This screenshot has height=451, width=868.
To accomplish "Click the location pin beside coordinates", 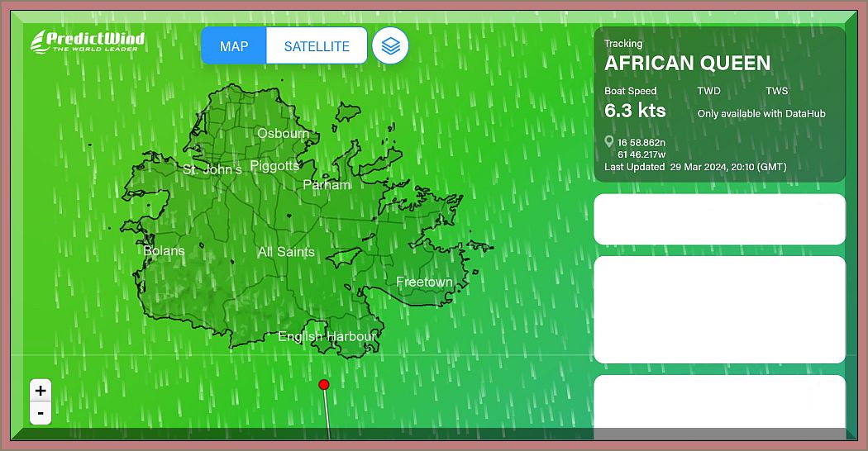I will [x=609, y=142].
